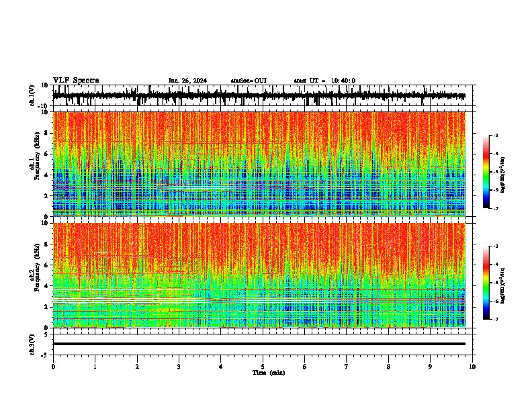
Task: Click the "ch.3(V)" vertical axis label
Action: 32,345
